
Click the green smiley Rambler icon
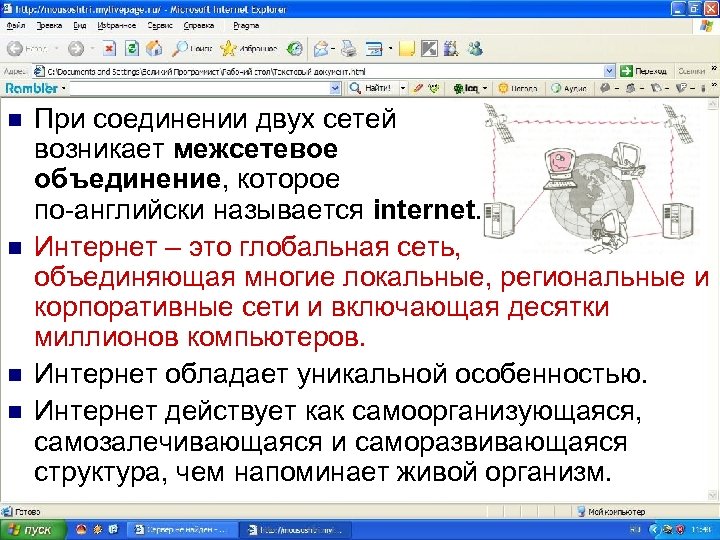433,88
